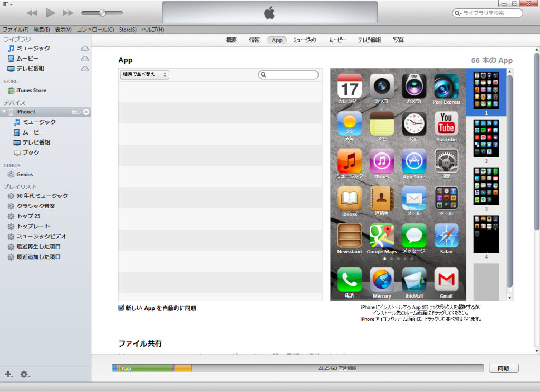Select the Weather app icon showing 23°

click(x=350, y=123)
